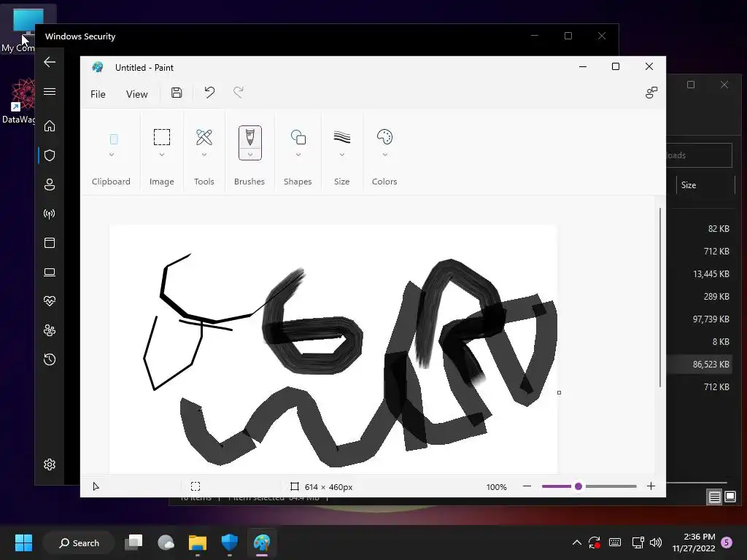Open Windows Security taskbar shield icon

click(230, 542)
